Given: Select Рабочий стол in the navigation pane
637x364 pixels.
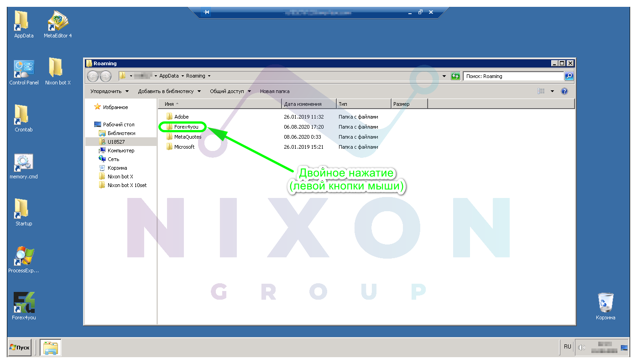Looking at the screenshot, I should pos(114,125).
